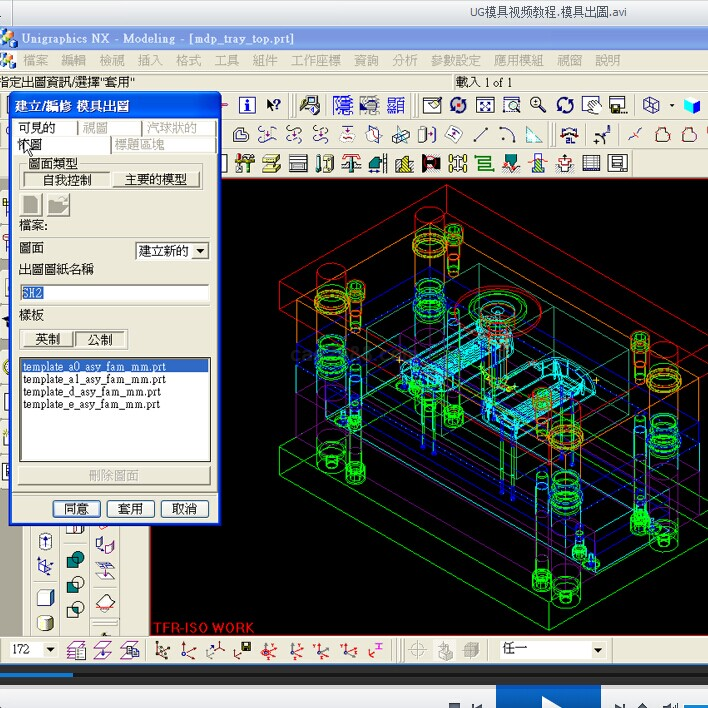
Task: Click the open file folder icon in dialog
Action: pos(58,205)
